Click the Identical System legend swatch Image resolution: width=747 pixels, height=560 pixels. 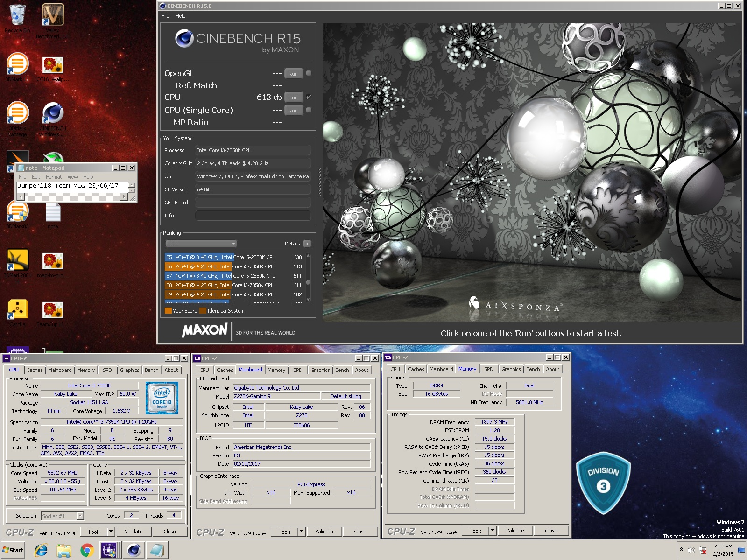[x=203, y=311]
